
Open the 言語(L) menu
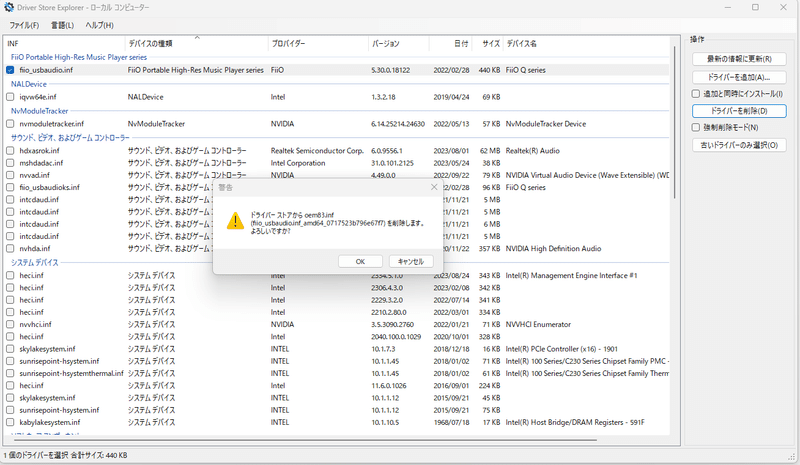[62, 25]
